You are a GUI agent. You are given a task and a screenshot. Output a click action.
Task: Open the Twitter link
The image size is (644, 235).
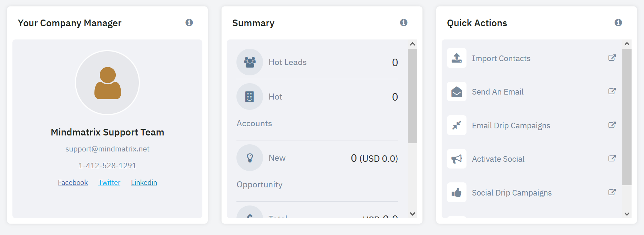109,182
